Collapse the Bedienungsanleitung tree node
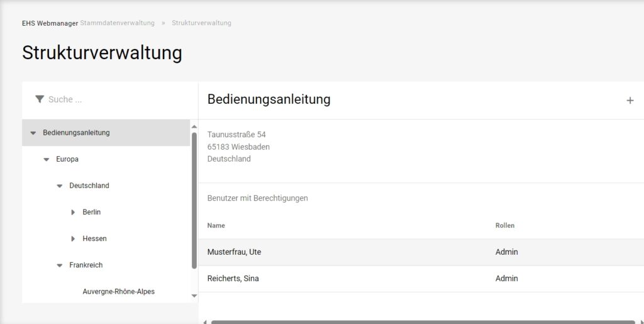 [33, 133]
